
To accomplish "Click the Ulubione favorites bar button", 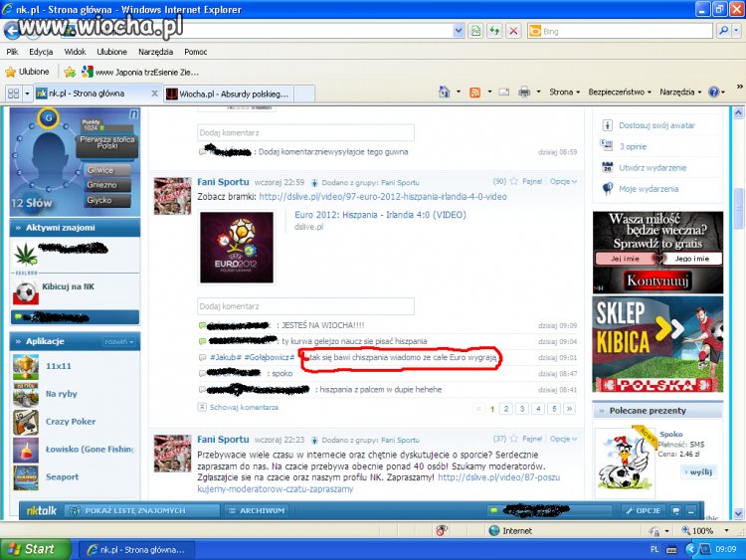I will pyautogui.click(x=28, y=72).
